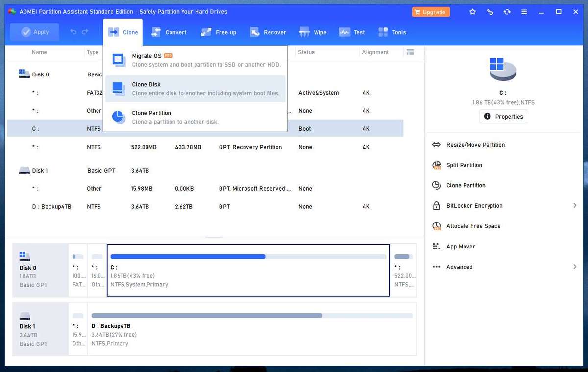Click the Properties button
This screenshot has height=372, width=588.
pos(503,117)
